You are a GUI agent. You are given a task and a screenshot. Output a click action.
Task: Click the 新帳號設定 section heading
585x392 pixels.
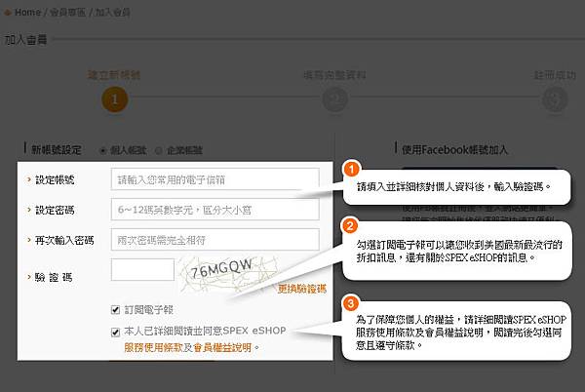tap(57, 150)
